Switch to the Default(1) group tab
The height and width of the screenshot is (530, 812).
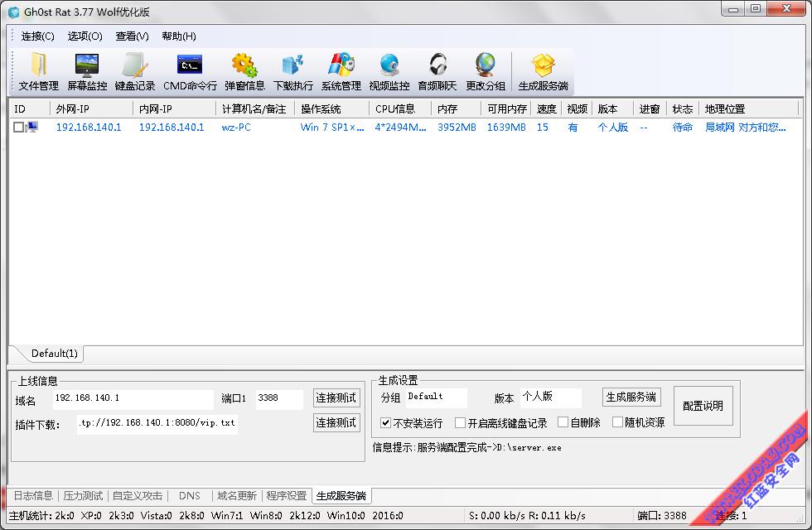pos(55,354)
